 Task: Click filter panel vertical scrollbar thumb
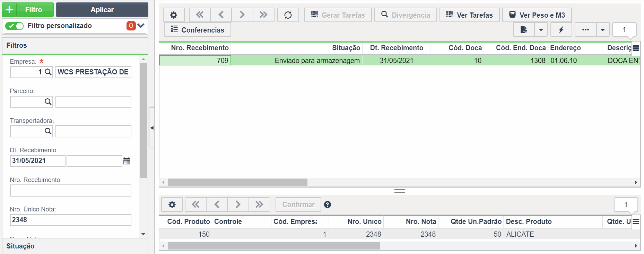pos(143,120)
